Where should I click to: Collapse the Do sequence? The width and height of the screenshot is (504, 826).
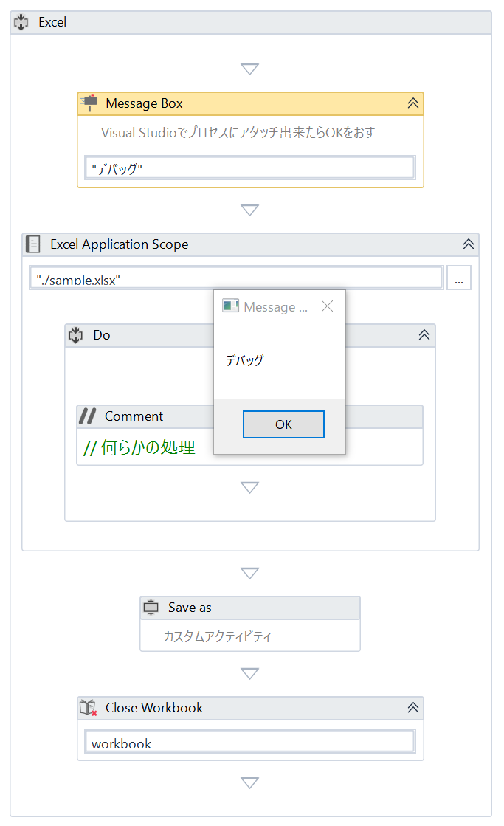[x=424, y=335]
